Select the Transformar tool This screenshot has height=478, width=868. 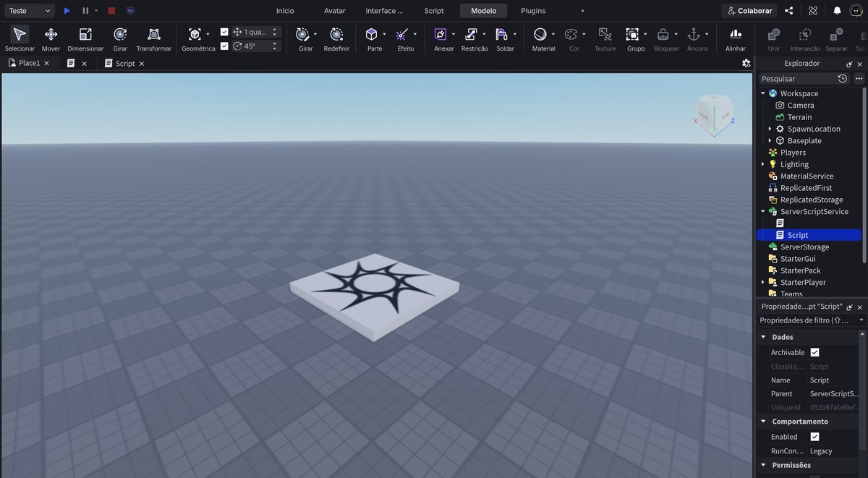(x=153, y=38)
